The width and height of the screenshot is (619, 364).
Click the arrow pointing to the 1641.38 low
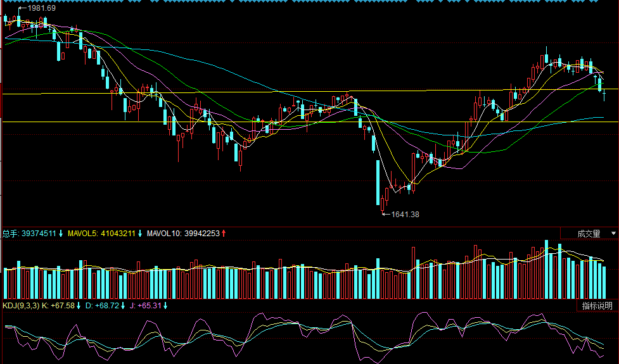tap(386, 215)
